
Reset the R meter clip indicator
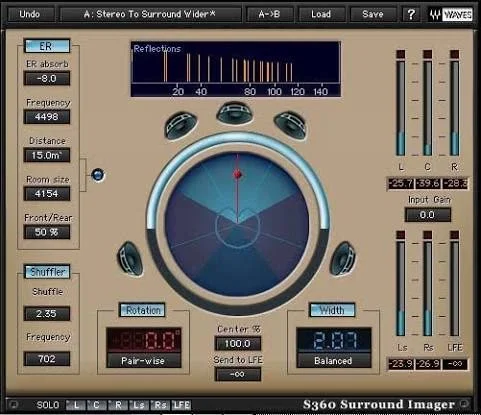point(455,54)
